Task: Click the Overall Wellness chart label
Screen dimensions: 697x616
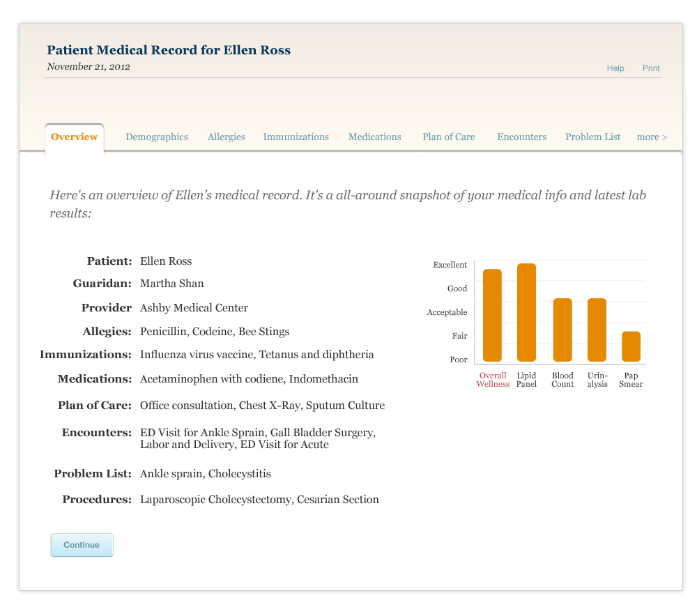Action: pos(493,380)
